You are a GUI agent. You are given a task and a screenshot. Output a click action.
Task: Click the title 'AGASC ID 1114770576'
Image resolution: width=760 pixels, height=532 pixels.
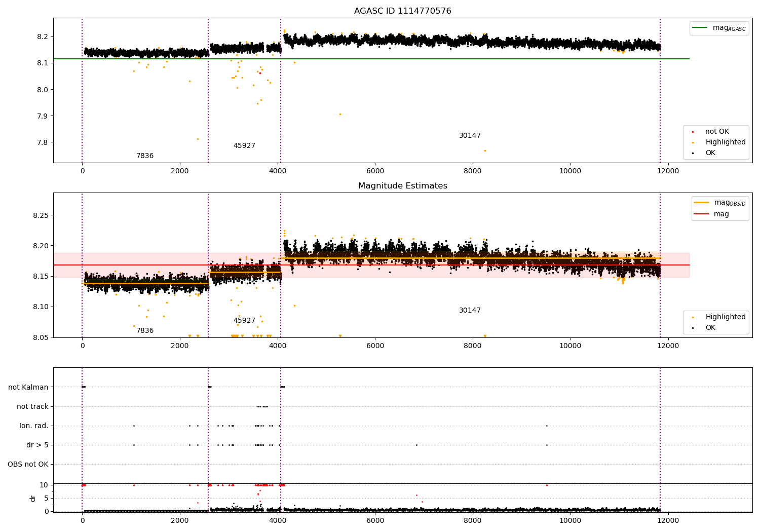tap(402, 11)
